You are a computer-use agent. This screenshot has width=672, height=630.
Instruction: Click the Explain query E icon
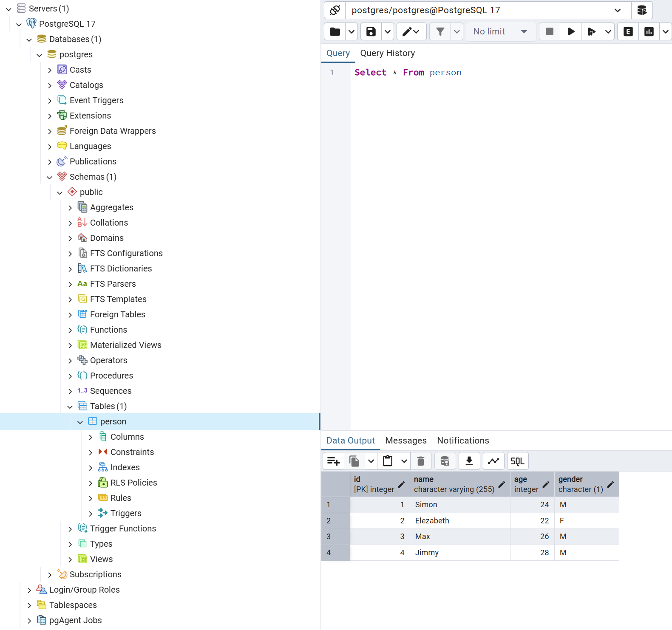click(x=628, y=31)
